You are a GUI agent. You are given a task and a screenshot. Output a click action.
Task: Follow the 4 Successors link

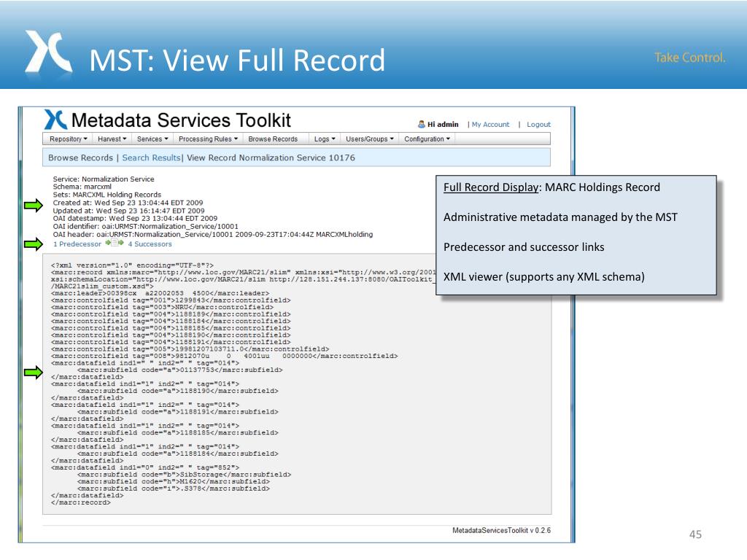pyautogui.click(x=150, y=244)
